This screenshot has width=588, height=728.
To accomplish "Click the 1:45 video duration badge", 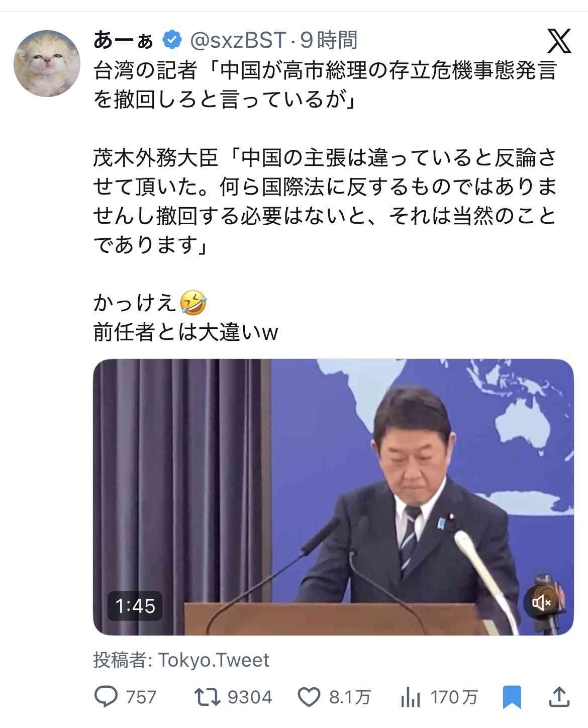I will point(135,606).
